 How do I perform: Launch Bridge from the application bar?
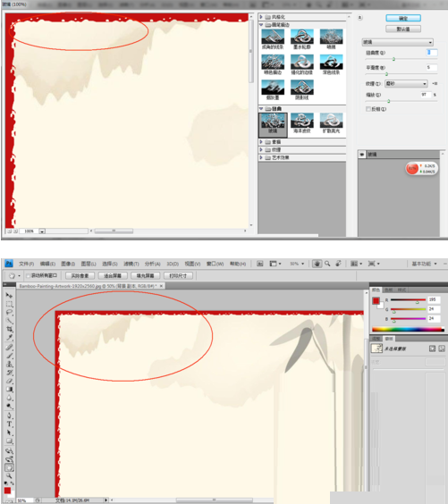tap(260, 264)
